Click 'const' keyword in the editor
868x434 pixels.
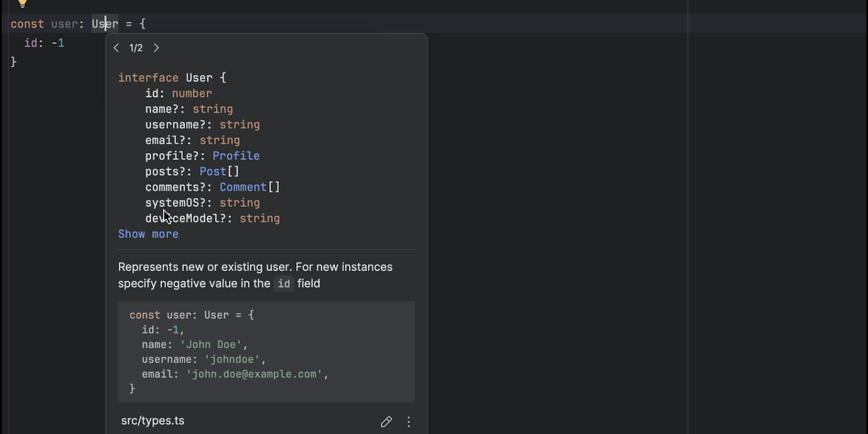click(27, 24)
